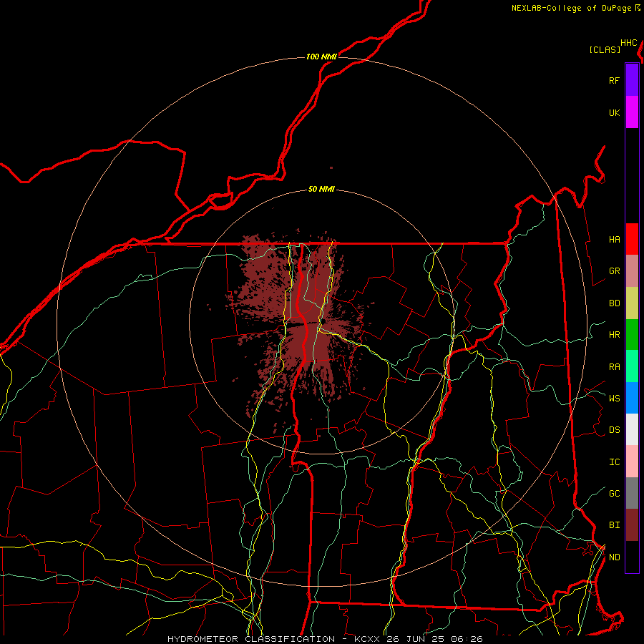Click the BD yellow legend color block
This screenshot has width=644, height=644.
(632, 303)
